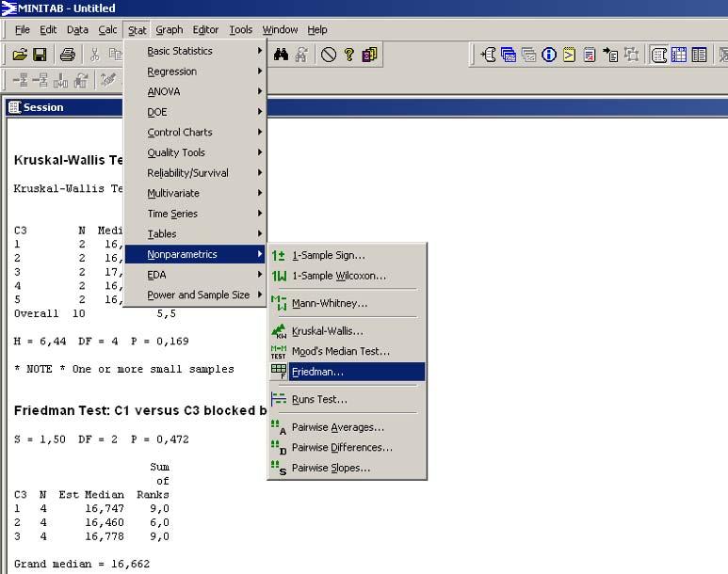Click the Est Median value 16,778
This screenshot has width=728, height=574.
[105, 536]
